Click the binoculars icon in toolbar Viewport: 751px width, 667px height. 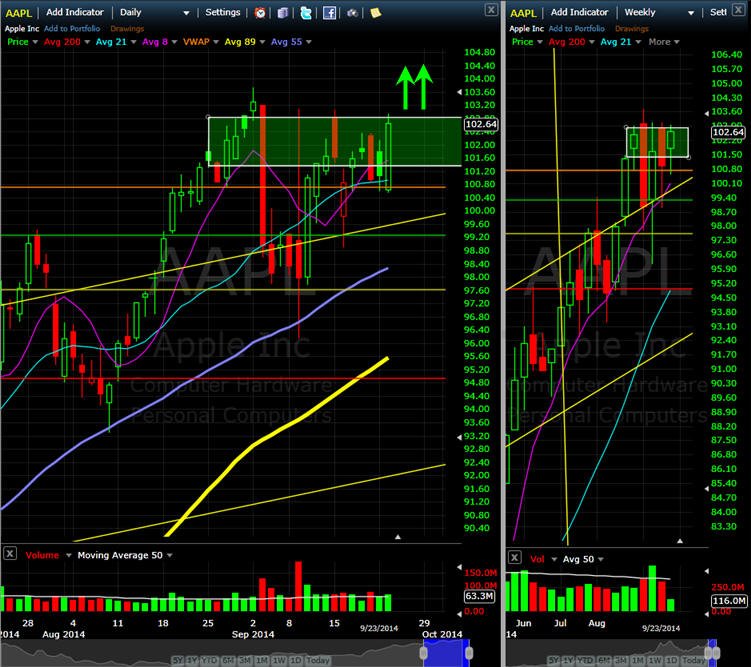click(352, 13)
